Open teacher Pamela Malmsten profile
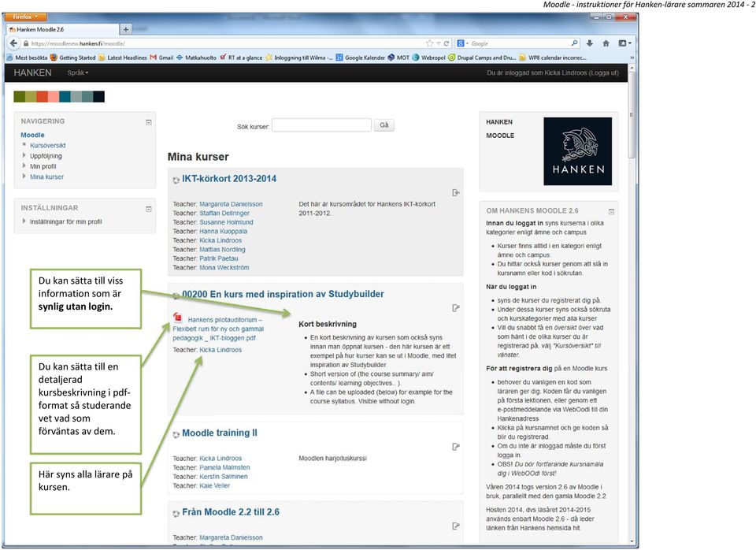 tap(224, 467)
